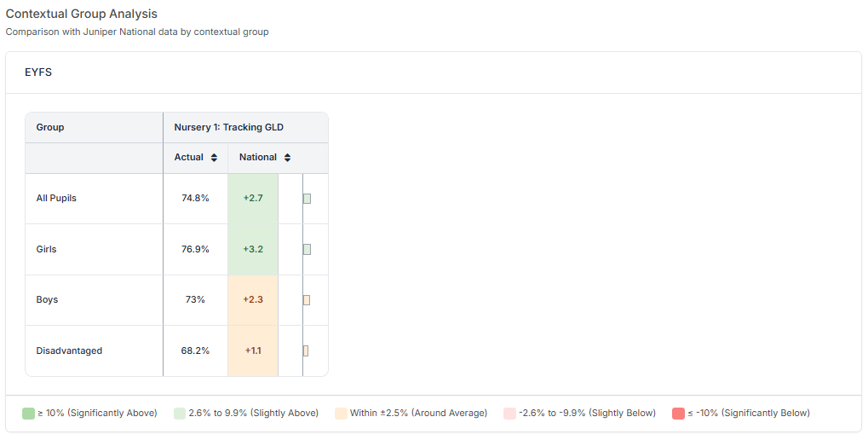Viewport: 868px width, 440px height.
Task: Click the Girls difference bar indicator
Action: [x=307, y=249]
